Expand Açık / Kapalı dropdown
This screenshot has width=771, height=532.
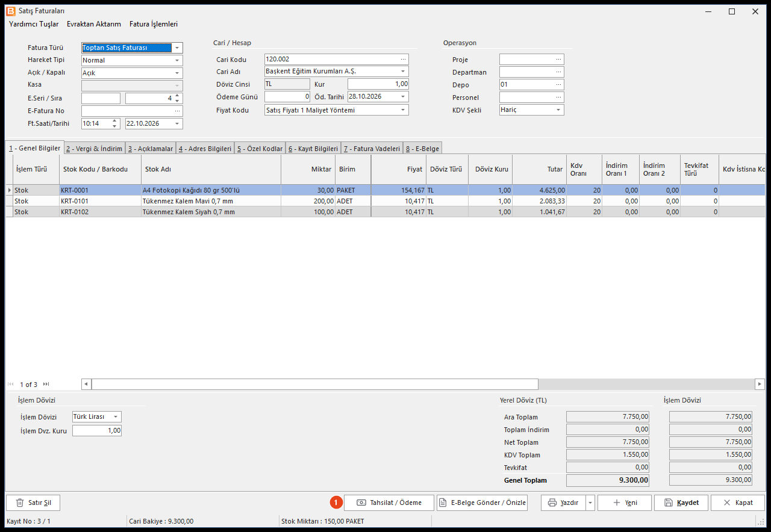[177, 73]
